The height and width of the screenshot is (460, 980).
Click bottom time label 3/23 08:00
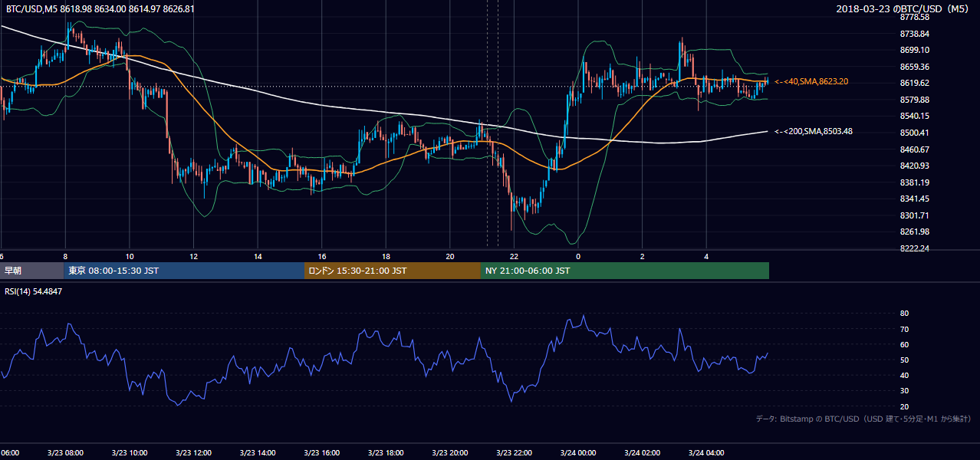coord(66,452)
